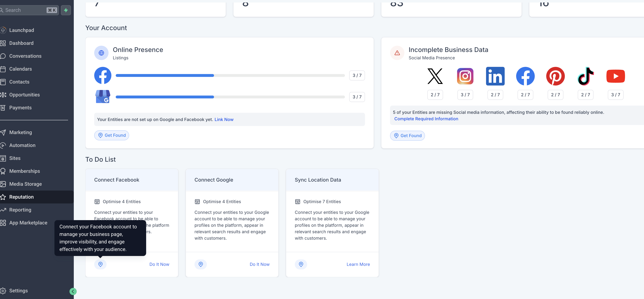Screen dimensions: 644x299
Task: Click the Instagram social media icon
Action: [465, 76]
